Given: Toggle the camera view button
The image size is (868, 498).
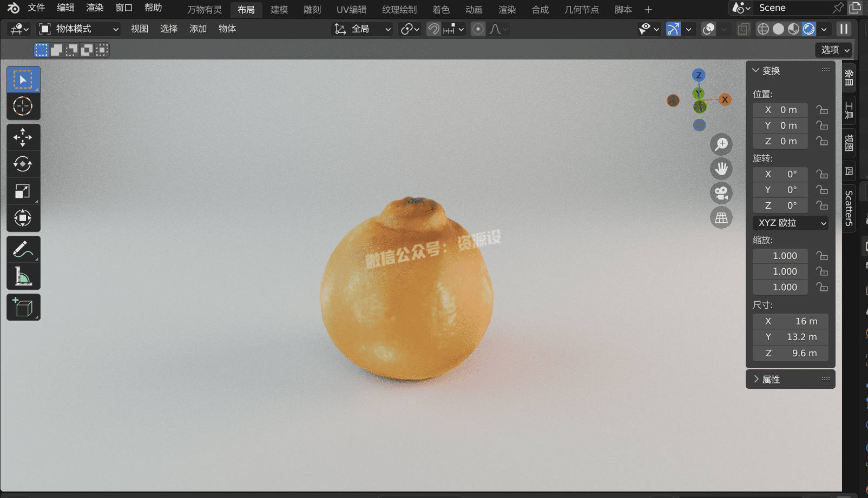Looking at the screenshot, I should (721, 193).
